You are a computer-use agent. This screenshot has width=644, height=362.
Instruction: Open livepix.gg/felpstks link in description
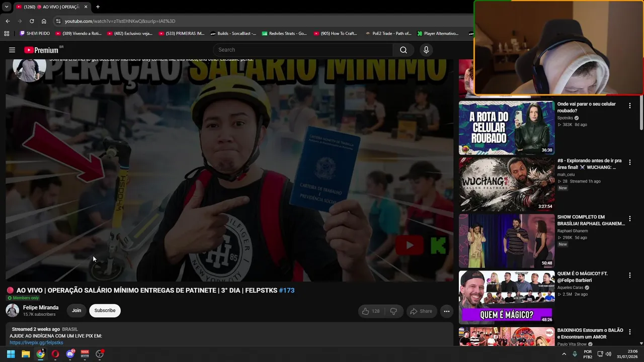[x=36, y=343]
